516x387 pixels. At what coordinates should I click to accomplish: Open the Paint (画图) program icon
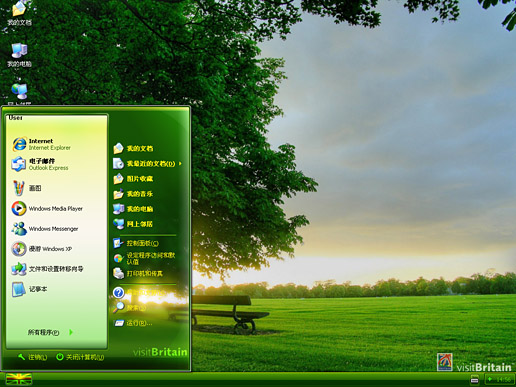click(19, 188)
